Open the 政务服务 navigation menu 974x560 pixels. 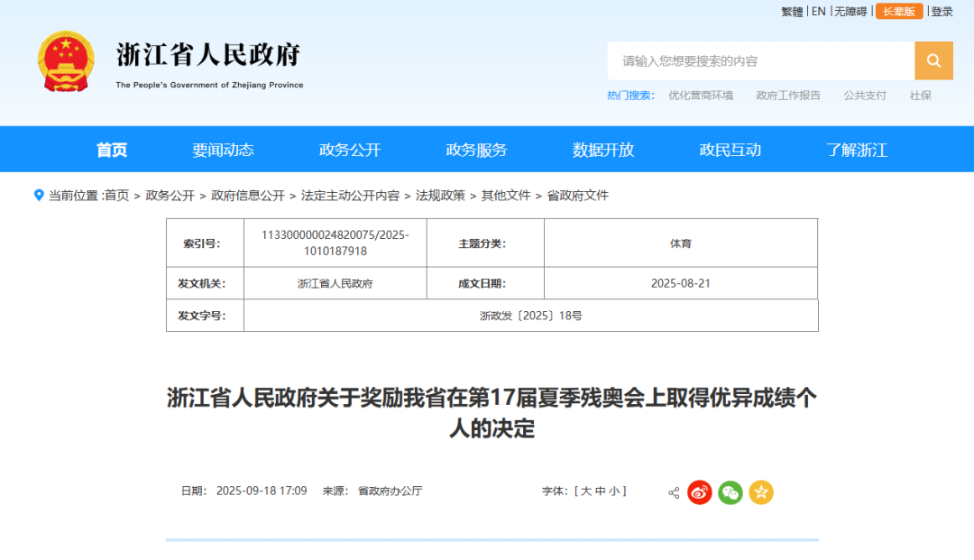point(476,150)
